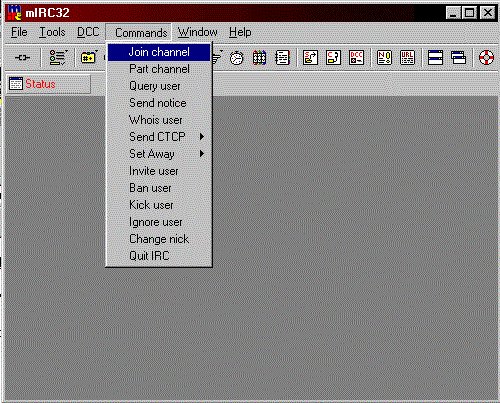This screenshot has width=500, height=403.
Task: Maximize the mIRC32 window
Action: [x=470, y=13]
